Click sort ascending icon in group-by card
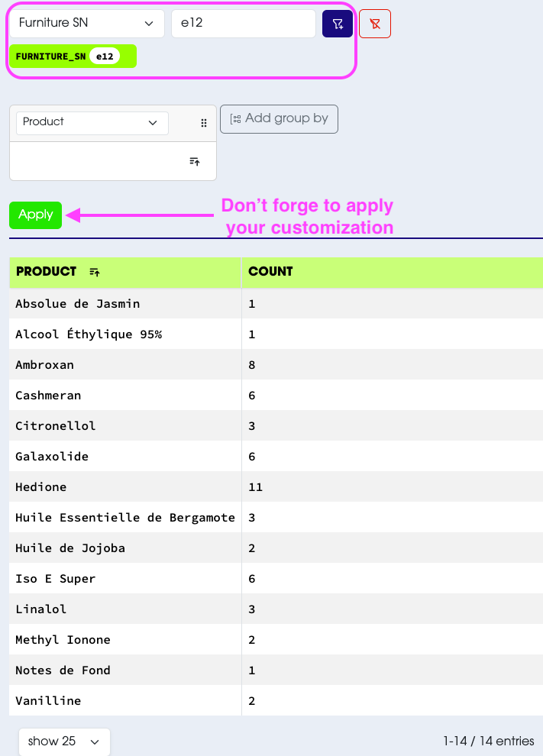Image resolution: width=543 pixels, height=756 pixels. [195, 161]
